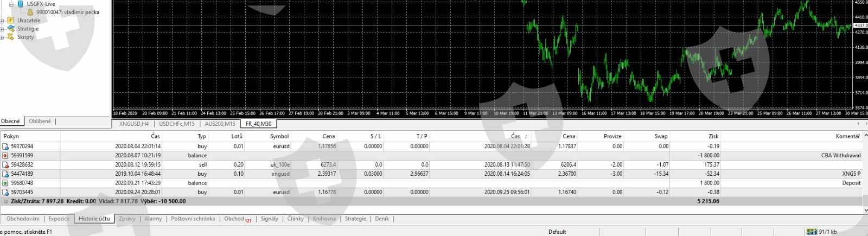The image size is (868, 236).
Task: Expand the Strategie tree node
Action: pyautogui.click(x=2, y=29)
